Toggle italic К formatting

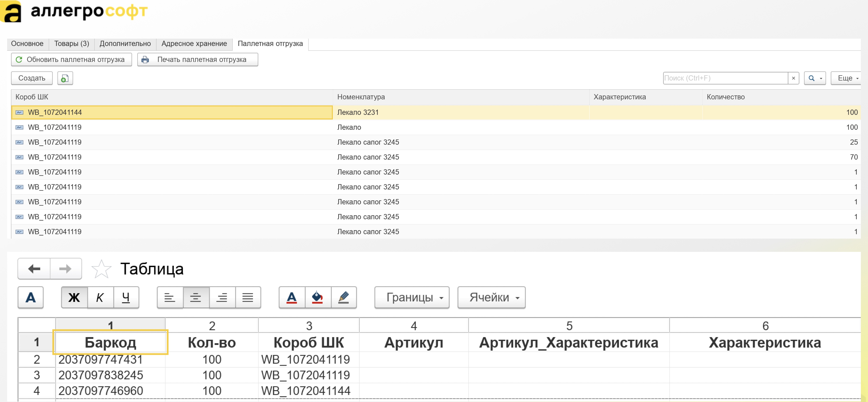[x=100, y=298]
